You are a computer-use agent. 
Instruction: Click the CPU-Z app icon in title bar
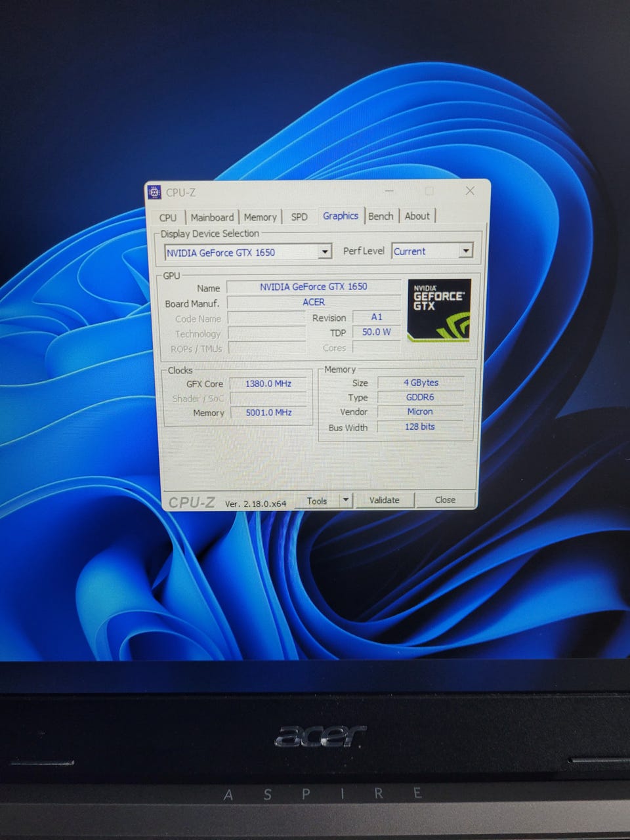point(154,192)
